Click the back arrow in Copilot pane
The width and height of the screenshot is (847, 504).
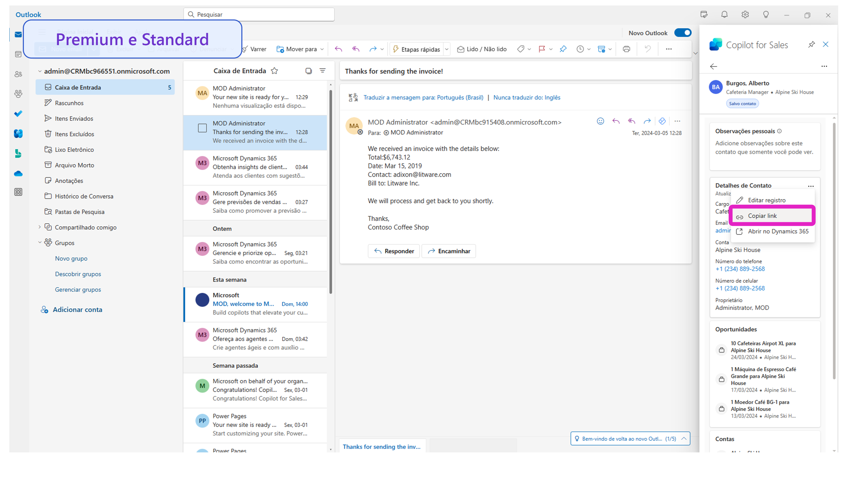713,67
